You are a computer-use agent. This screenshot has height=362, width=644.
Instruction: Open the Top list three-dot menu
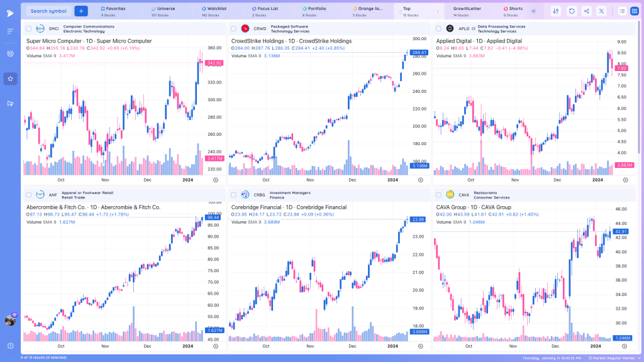pyautogui.click(x=438, y=11)
